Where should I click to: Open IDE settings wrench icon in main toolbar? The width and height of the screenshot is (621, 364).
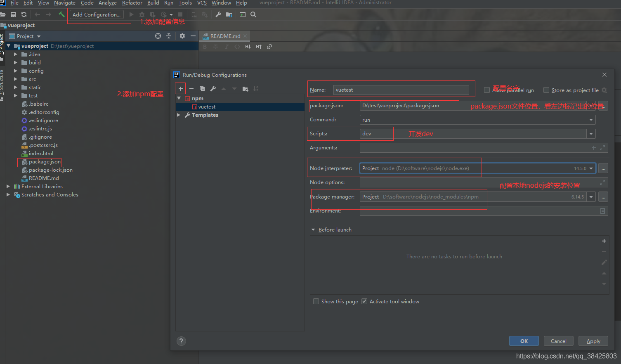pyautogui.click(x=218, y=14)
